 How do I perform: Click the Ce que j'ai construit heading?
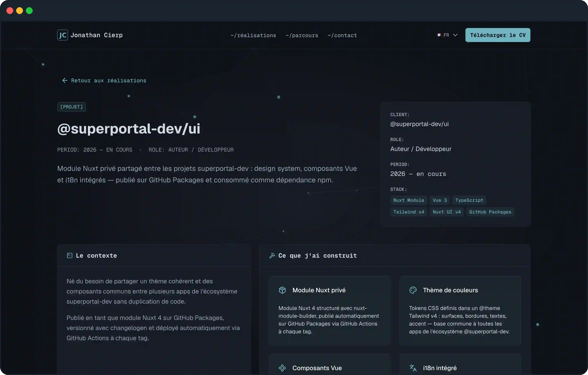pos(317,255)
